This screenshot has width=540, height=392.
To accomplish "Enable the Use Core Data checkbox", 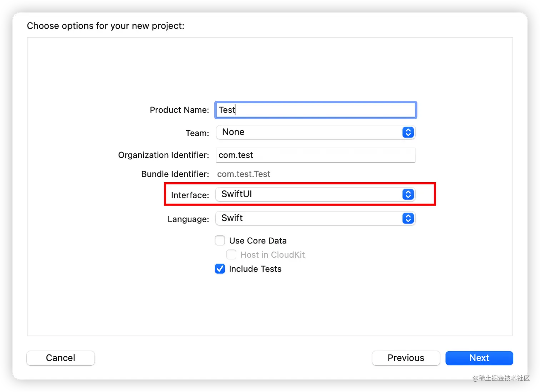I will (220, 240).
